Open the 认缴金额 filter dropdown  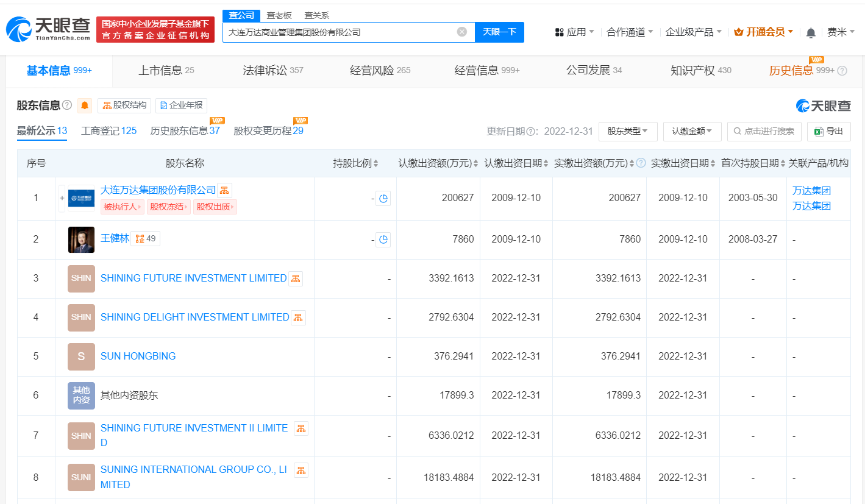[692, 131]
